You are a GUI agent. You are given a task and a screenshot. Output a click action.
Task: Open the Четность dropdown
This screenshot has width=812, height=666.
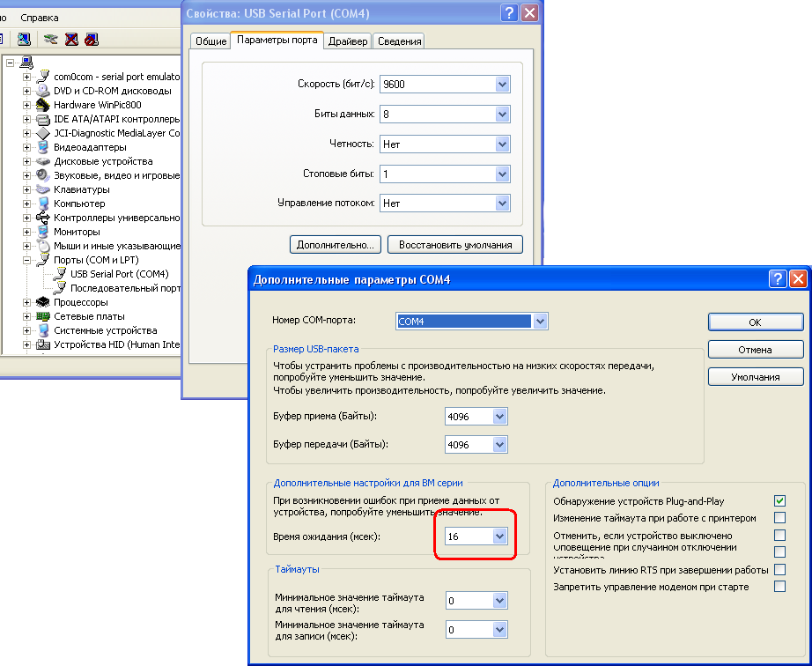coord(502,144)
